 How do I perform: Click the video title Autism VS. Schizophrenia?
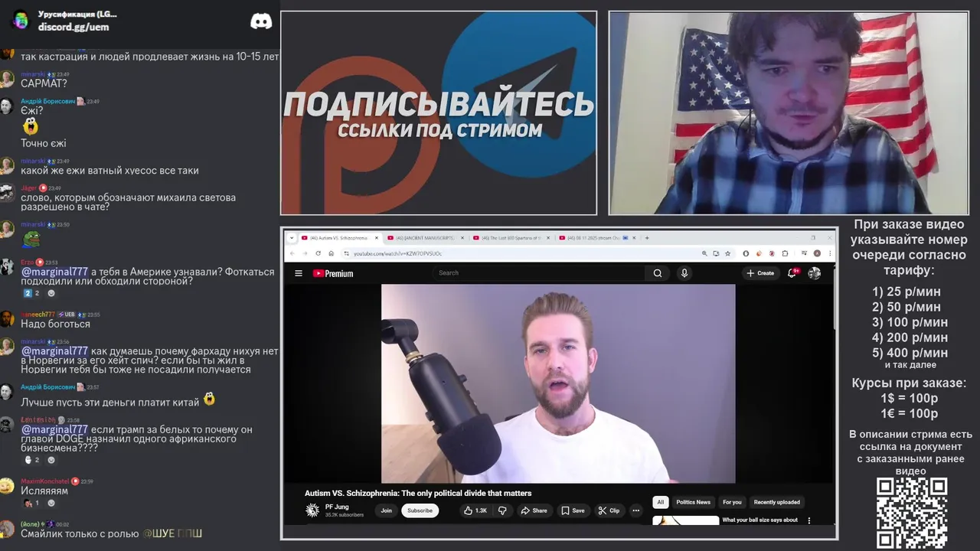418,494
